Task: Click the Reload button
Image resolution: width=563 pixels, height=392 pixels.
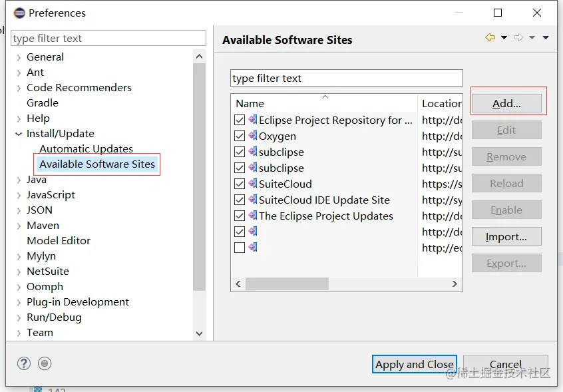Action: (x=506, y=184)
